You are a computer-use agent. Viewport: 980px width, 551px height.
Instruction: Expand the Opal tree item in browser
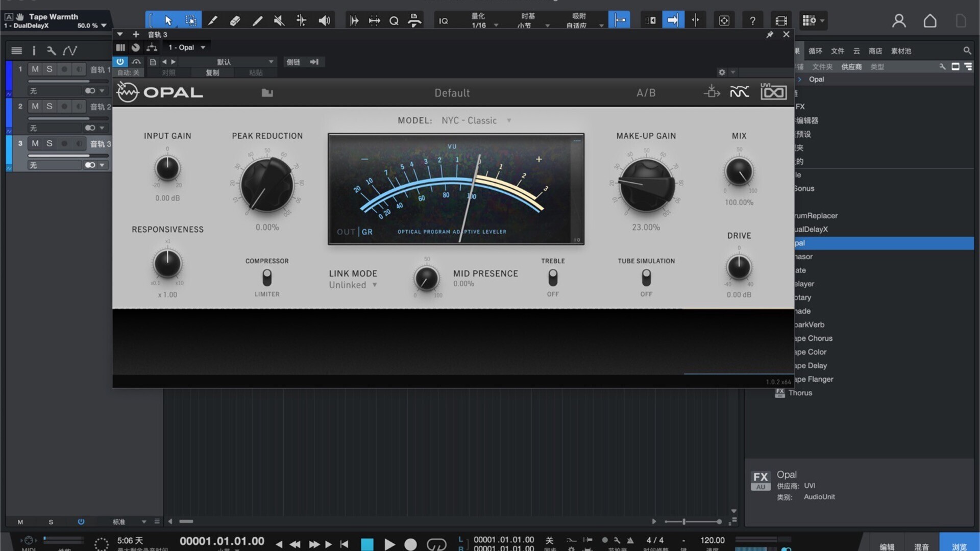pyautogui.click(x=800, y=79)
